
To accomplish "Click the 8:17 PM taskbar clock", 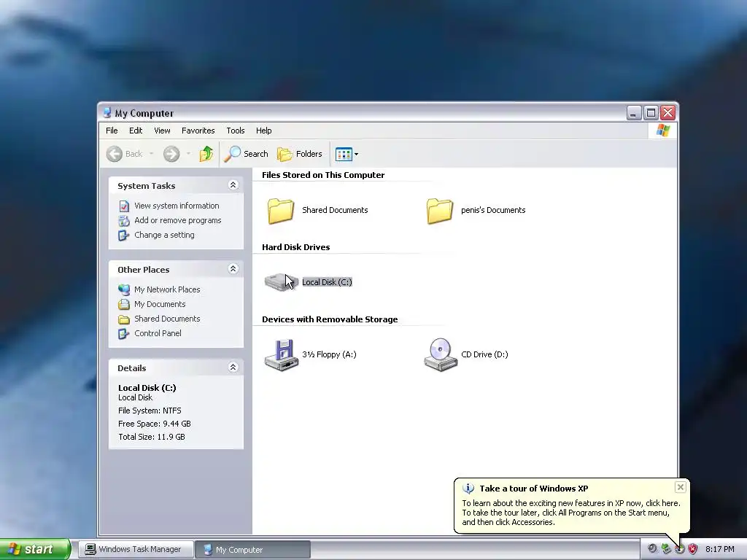I will [719, 549].
